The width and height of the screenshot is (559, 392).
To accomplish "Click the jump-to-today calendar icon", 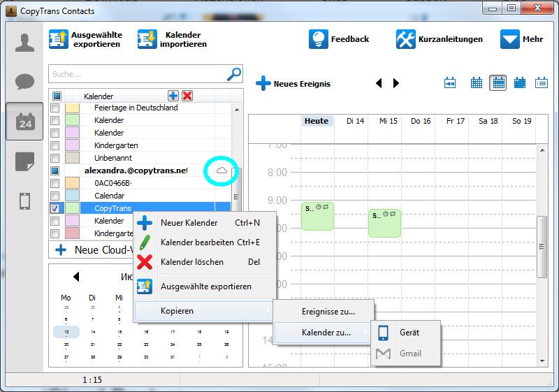I will 450,82.
